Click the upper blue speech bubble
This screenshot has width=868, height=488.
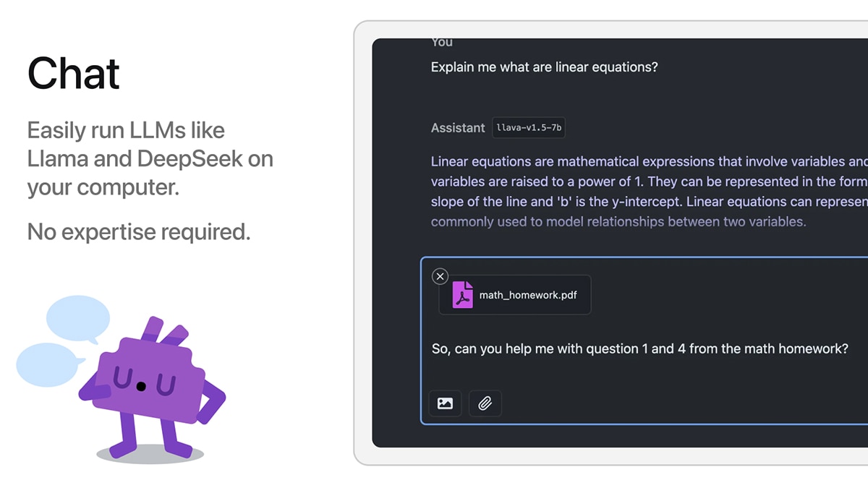[77, 319]
